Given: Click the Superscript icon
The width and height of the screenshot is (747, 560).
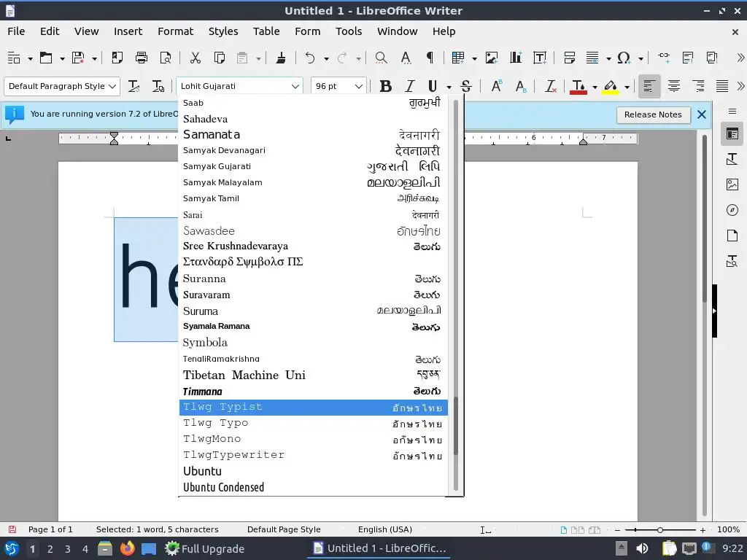Looking at the screenshot, I should 496,86.
